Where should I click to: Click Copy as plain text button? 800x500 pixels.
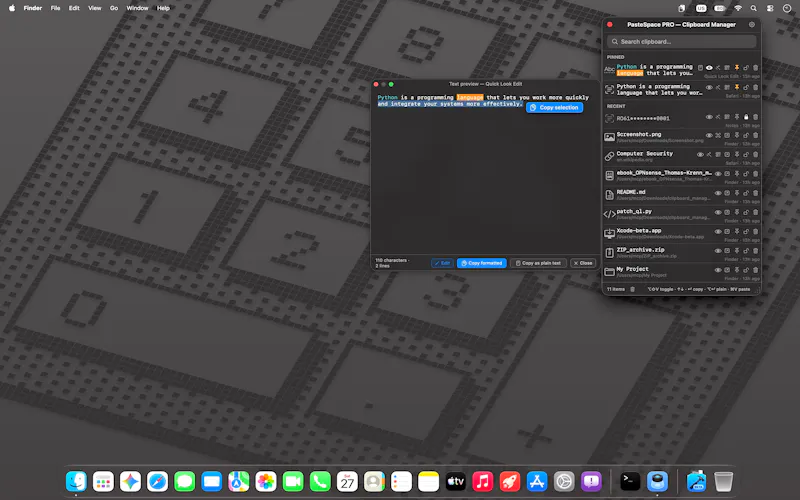(538, 263)
